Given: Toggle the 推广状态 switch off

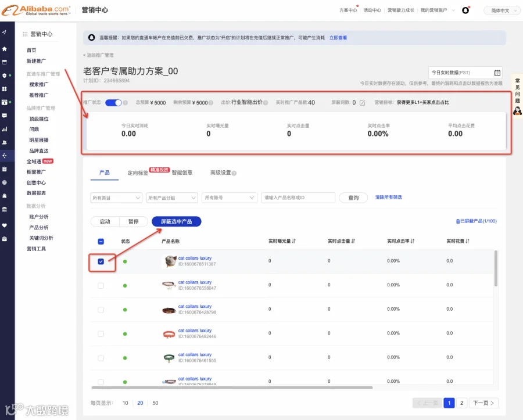Looking at the screenshot, I should tap(113, 103).
